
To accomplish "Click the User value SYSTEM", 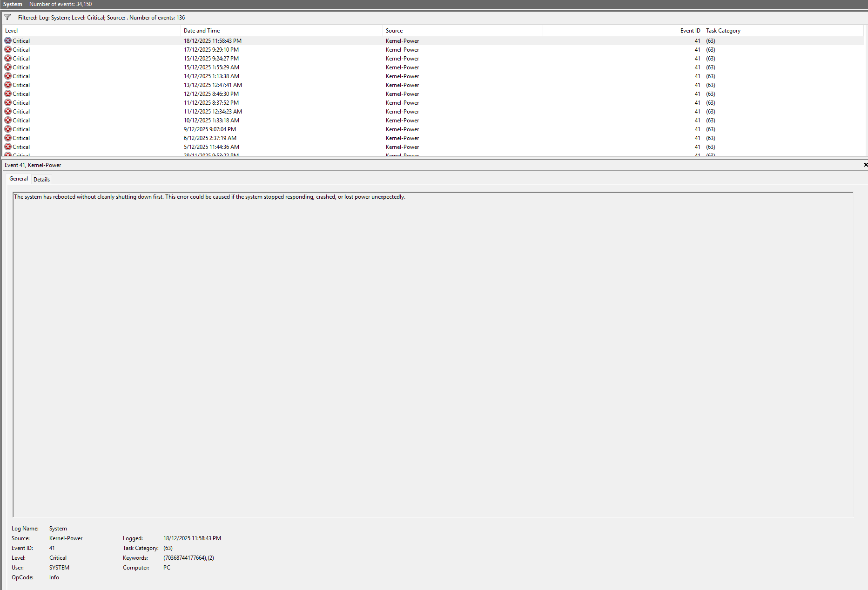I will point(59,568).
